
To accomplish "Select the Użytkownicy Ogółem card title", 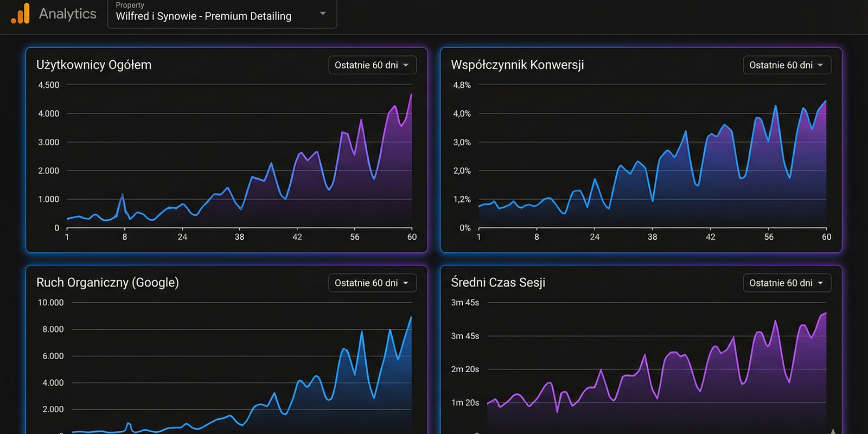I will coord(94,65).
